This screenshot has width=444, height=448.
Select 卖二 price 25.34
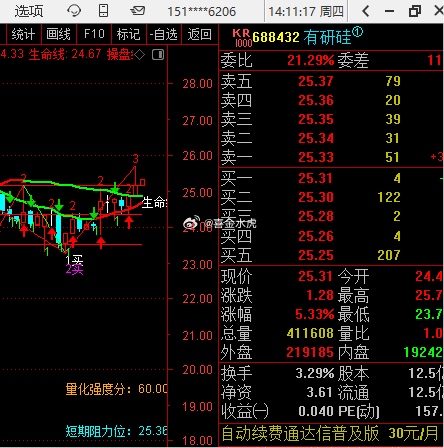tap(316, 138)
